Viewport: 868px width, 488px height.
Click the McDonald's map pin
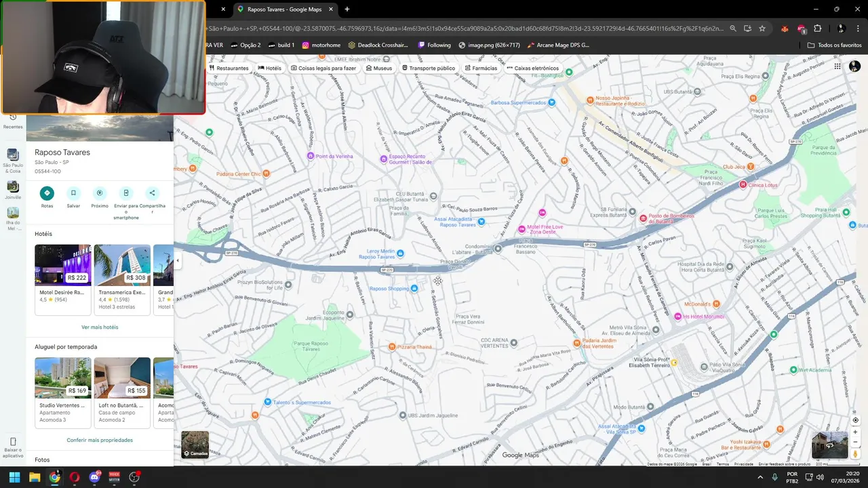click(716, 304)
